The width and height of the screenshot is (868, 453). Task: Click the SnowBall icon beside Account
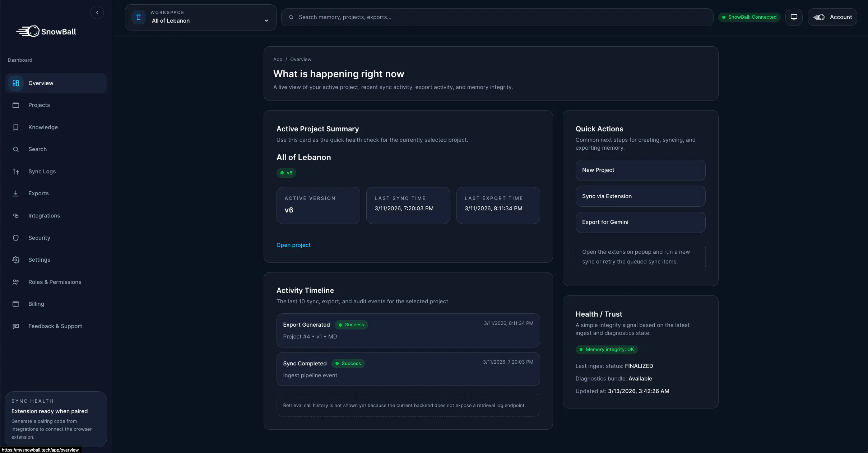click(x=819, y=17)
